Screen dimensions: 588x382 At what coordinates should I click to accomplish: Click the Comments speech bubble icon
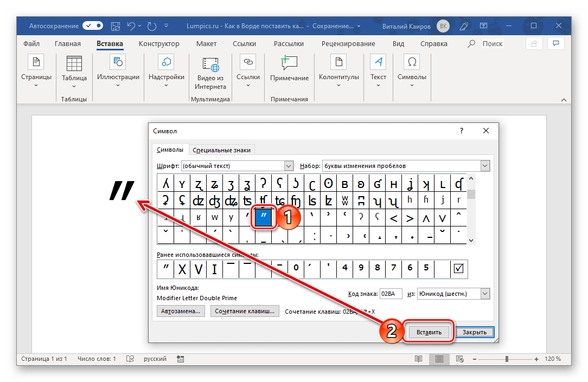coord(556,44)
